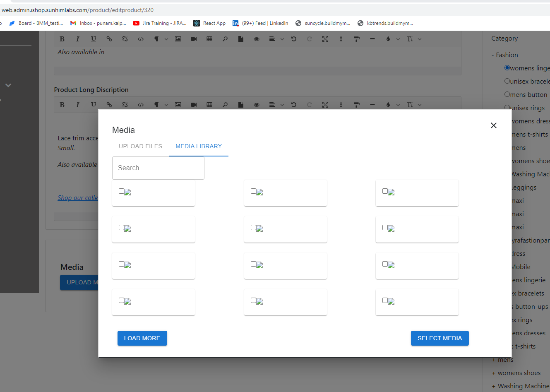
Task: Paragraph format icon in Product Long Discription toolbar
Action: (x=156, y=105)
